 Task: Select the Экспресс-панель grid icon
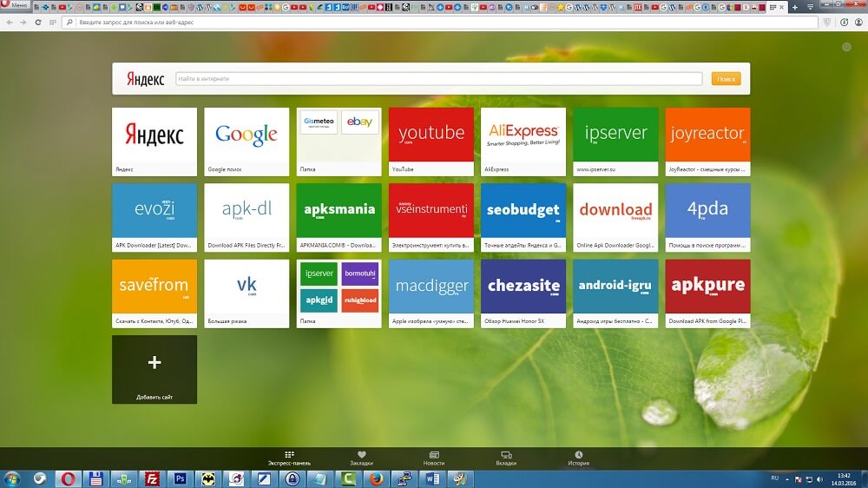coord(289,458)
